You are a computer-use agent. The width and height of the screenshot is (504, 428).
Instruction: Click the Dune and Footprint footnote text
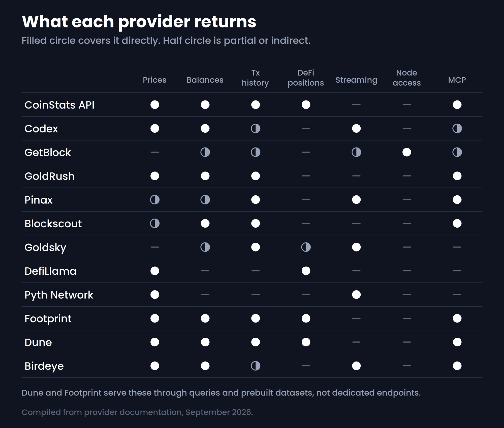click(x=221, y=393)
